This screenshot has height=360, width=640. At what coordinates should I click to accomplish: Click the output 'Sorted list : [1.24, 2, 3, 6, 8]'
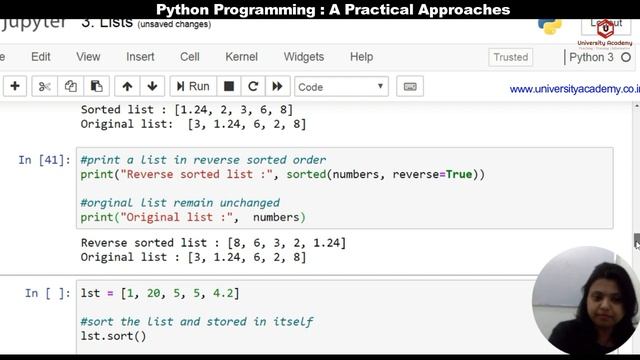pyautogui.click(x=187, y=109)
